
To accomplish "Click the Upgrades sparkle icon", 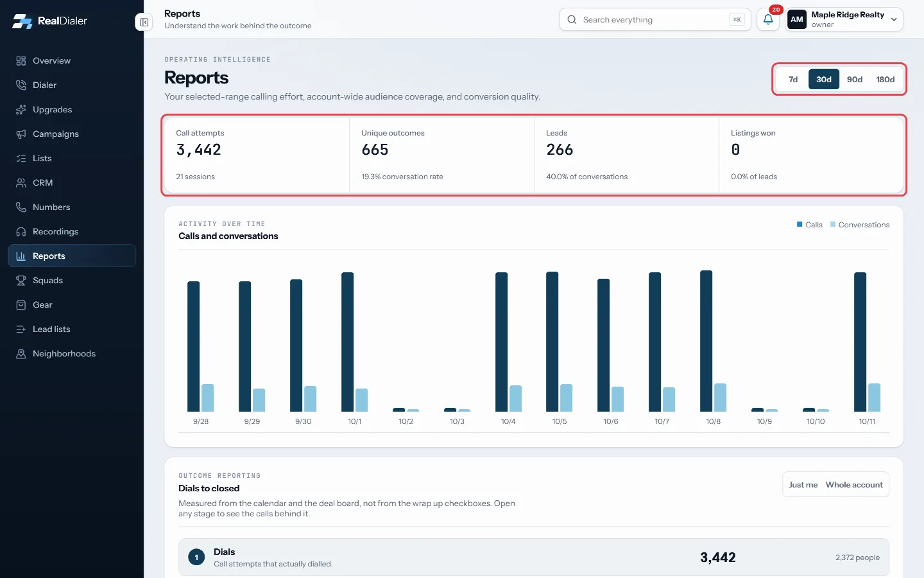I will [x=21, y=110].
